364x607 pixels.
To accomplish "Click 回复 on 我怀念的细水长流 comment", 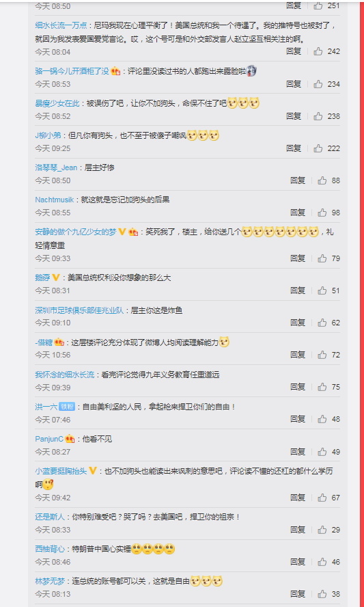I will (298, 387).
